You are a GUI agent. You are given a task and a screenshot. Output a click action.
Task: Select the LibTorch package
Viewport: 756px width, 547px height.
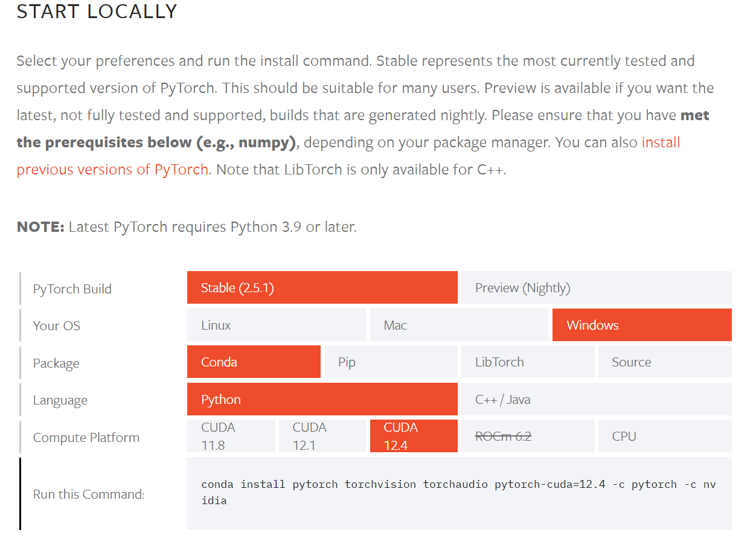click(528, 362)
